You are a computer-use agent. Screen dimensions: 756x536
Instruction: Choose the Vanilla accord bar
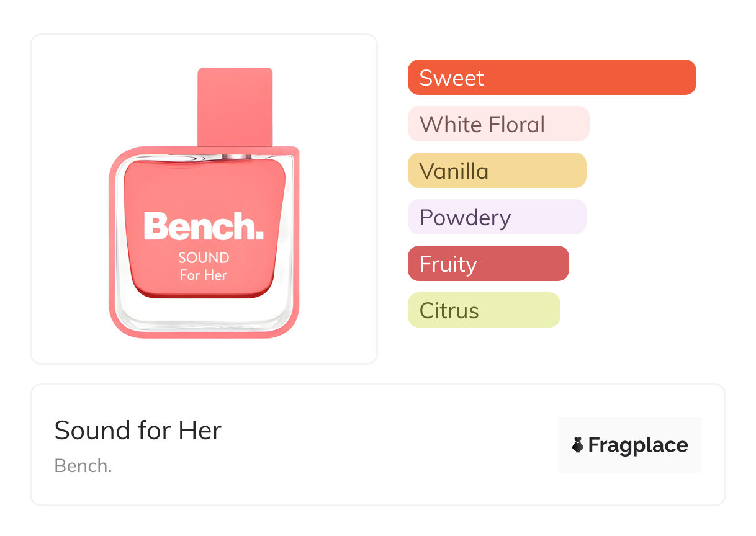(x=497, y=171)
